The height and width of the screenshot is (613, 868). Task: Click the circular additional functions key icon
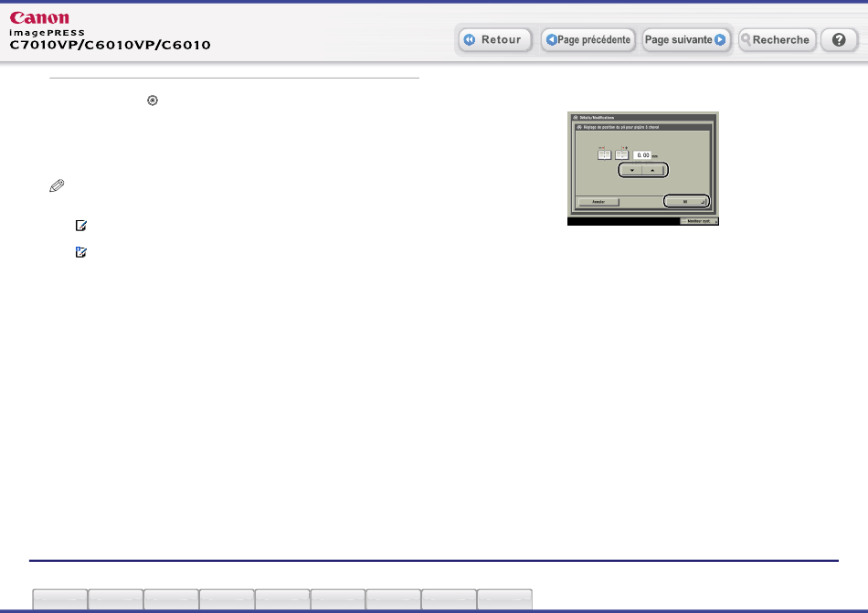pos(153,100)
